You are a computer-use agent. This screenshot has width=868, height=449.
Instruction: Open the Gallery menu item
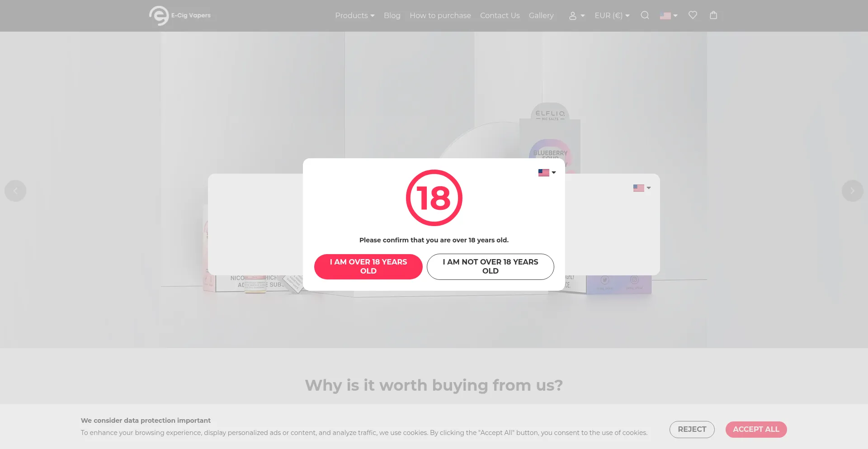click(541, 15)
